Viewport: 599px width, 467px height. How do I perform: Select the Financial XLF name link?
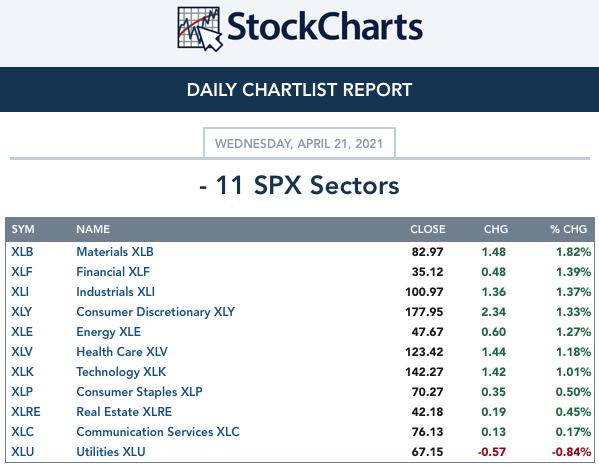tap(113, 272)
